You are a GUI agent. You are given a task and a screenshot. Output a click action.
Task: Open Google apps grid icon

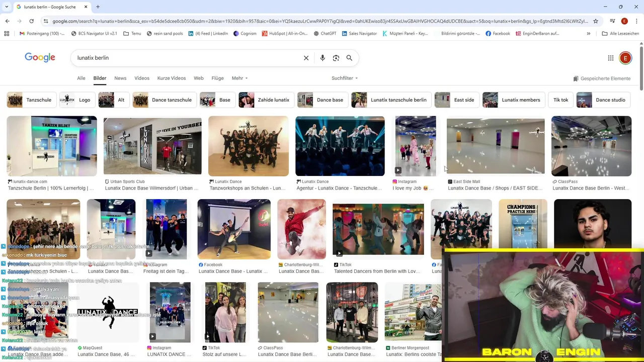pos(610,58)
